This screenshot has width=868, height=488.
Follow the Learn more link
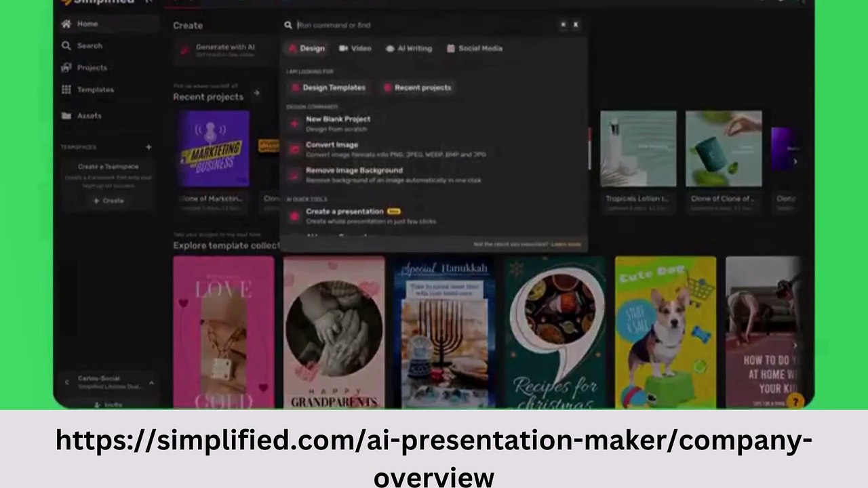point(566,244)
